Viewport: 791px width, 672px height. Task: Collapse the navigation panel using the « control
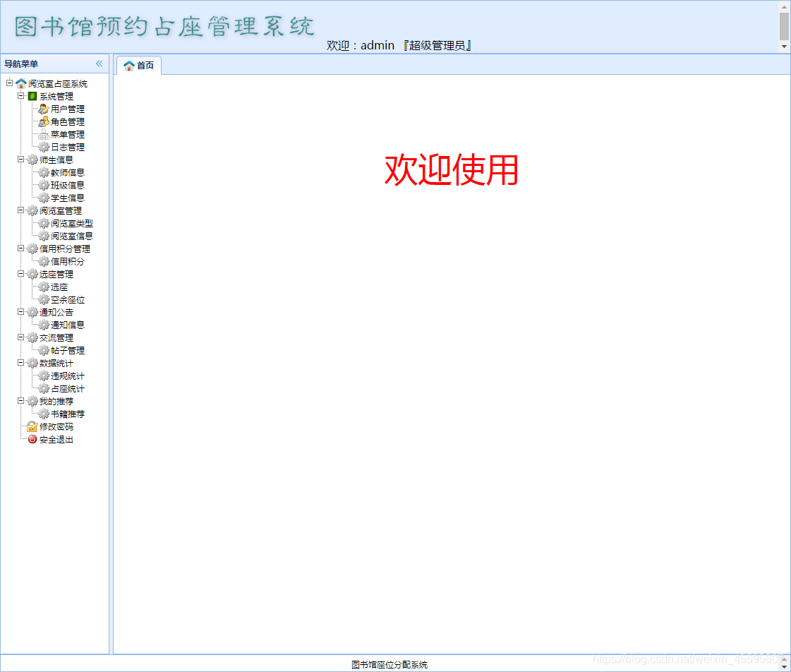[x=99, y=63]
